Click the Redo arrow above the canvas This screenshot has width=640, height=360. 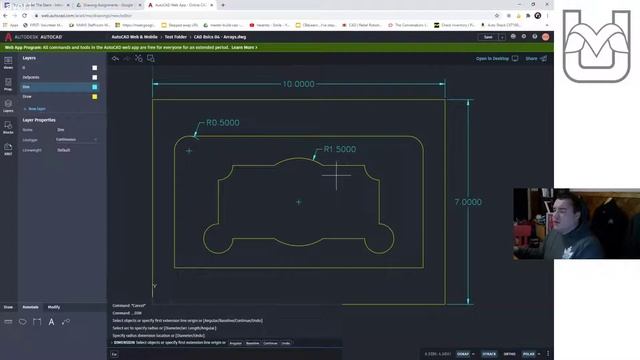(127, 59)
